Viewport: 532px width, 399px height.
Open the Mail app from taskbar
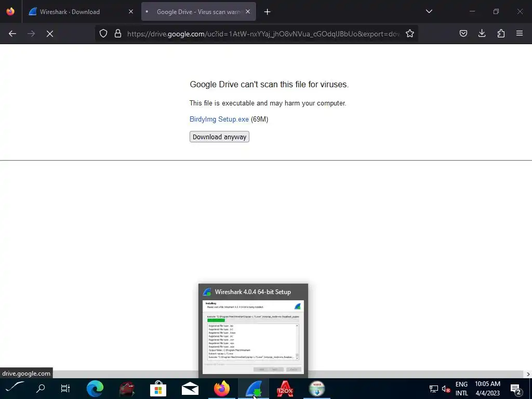point(190,389)
